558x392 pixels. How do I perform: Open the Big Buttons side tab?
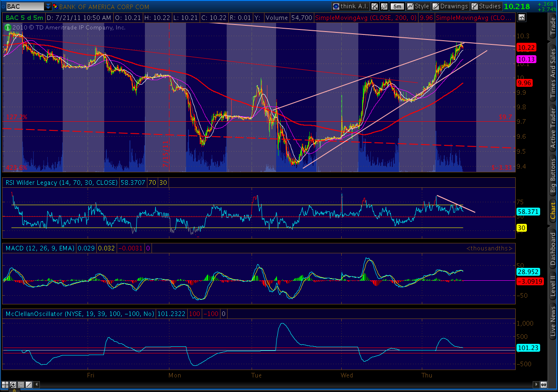(553, 175)
